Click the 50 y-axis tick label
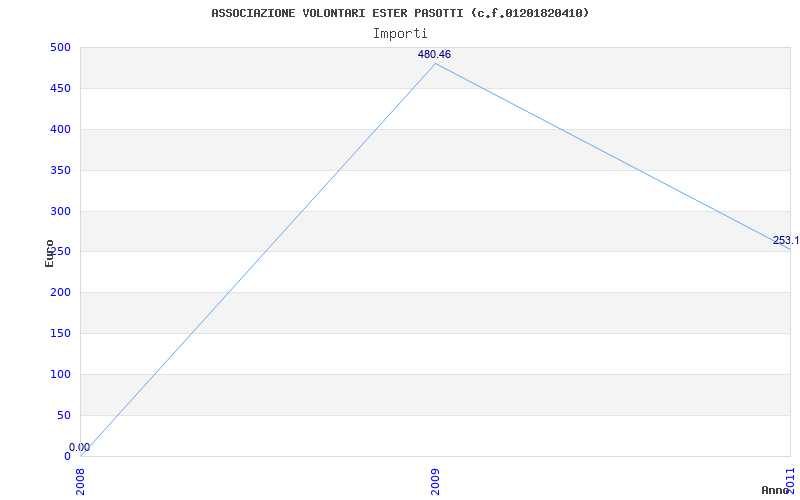The width and height of the screenshot is (800, 500). (x=63, y=415)
